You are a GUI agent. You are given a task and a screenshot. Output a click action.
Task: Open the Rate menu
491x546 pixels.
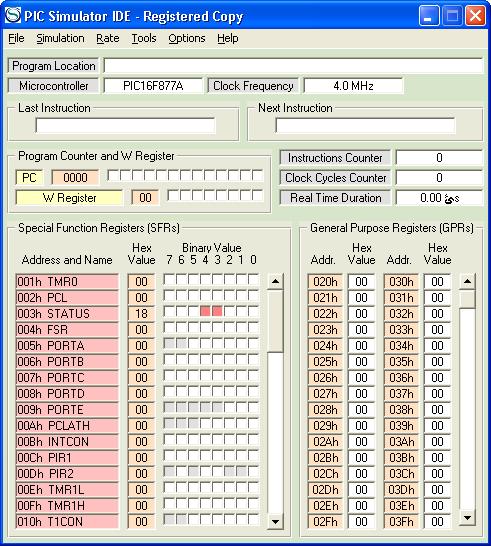tap(108, 38)
